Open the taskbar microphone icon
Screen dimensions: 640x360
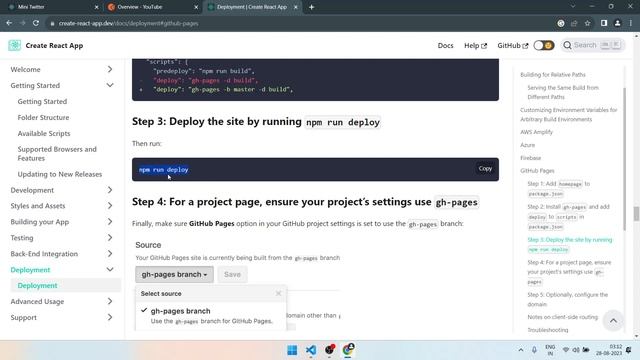[x=534, y=350]
